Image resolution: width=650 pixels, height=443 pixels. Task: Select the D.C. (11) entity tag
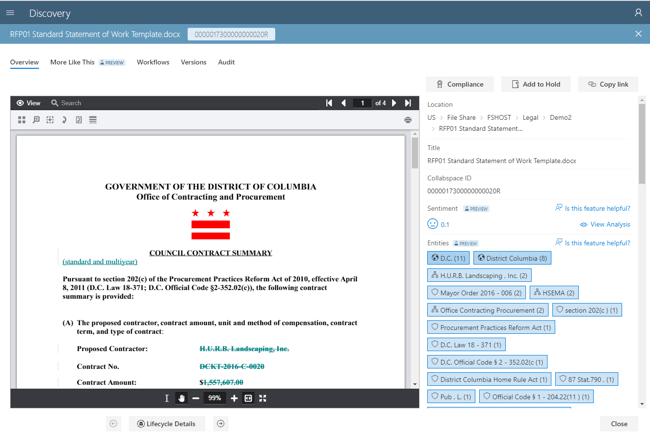click(x=448, y=258)
